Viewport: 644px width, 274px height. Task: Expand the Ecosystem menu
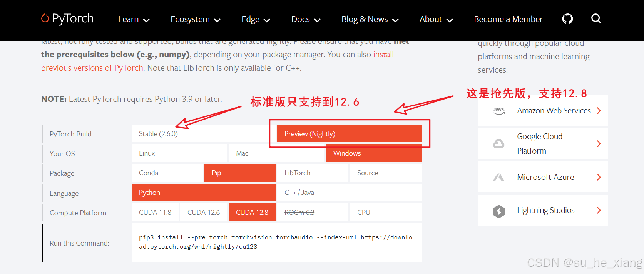tap(196, 19)
